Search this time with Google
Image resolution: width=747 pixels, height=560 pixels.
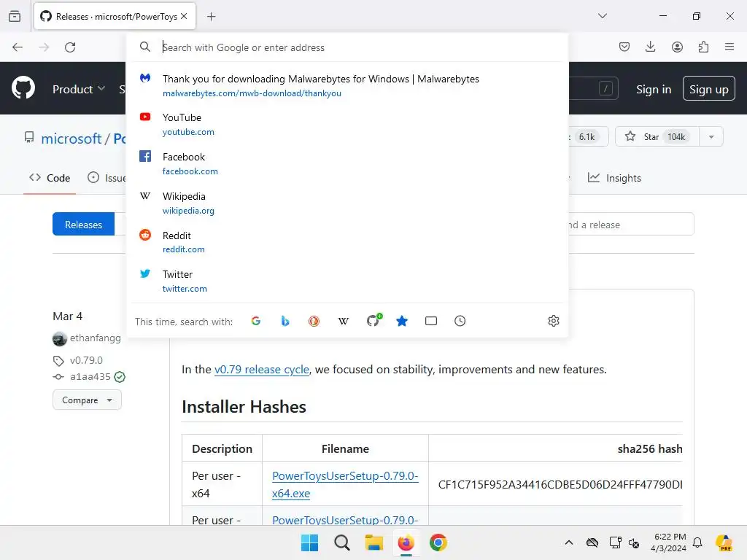click(256, 321)
